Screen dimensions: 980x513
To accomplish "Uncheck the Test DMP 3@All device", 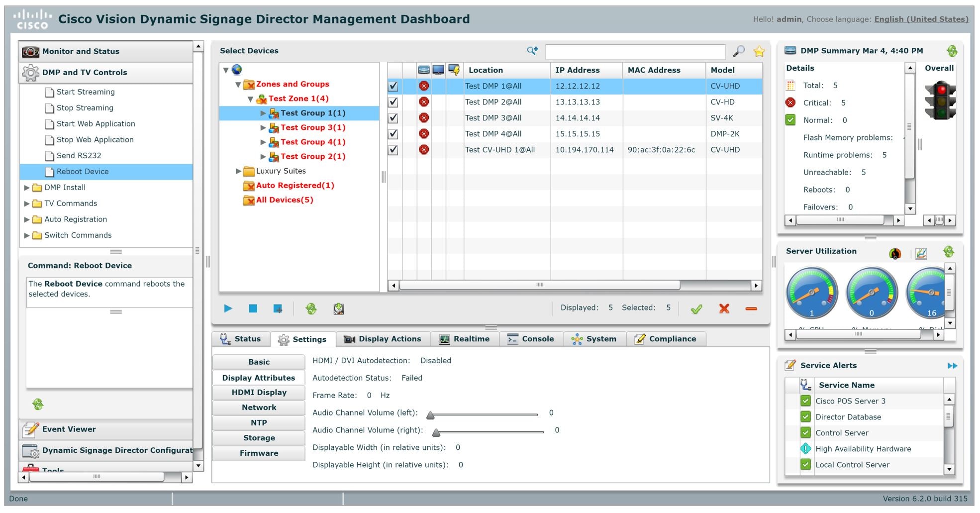I will tap(393, 117).
